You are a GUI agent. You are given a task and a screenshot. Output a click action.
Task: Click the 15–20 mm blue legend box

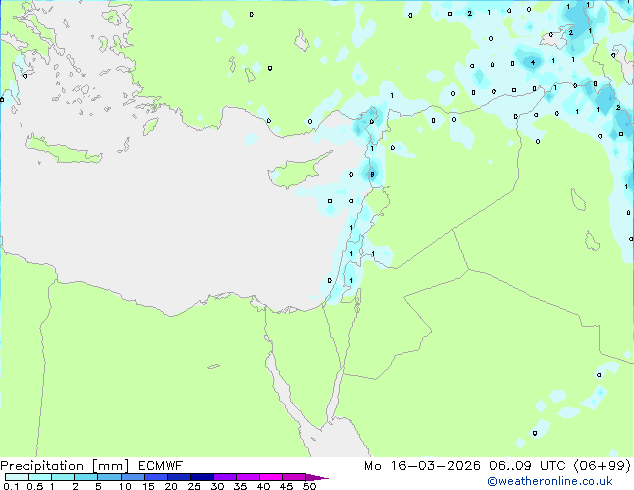pyautogui.click(x=156, y=477)
